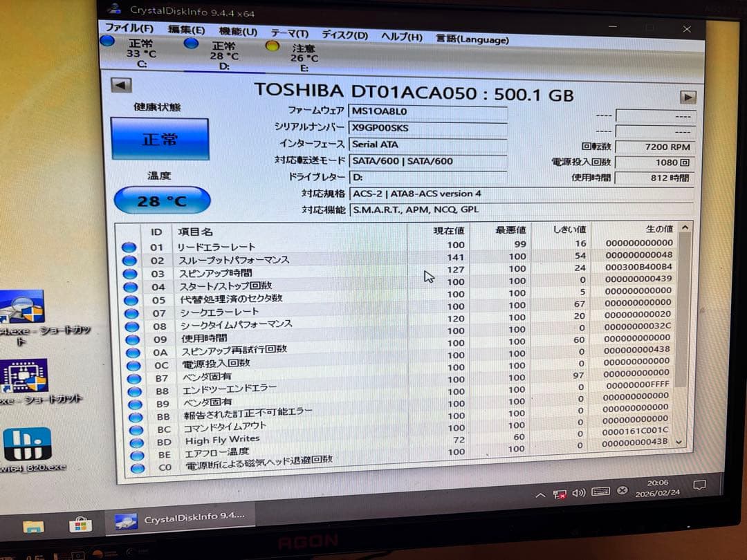Click the transfer mode field SATA/600
Image resolution: width=747 pixels, height=560 pixels.
click(427, 161)
